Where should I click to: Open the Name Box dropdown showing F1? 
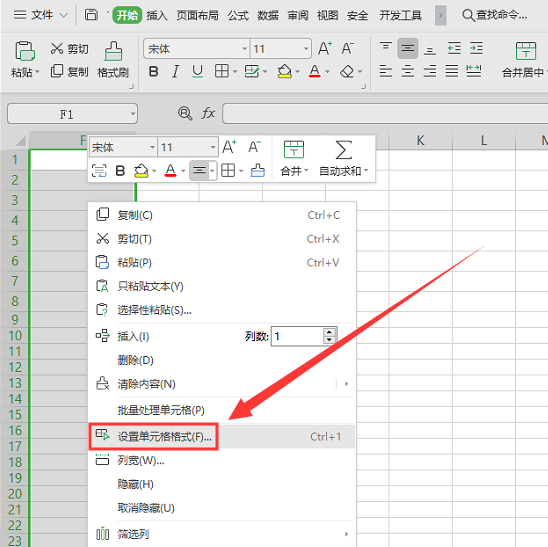click(133, 114)
